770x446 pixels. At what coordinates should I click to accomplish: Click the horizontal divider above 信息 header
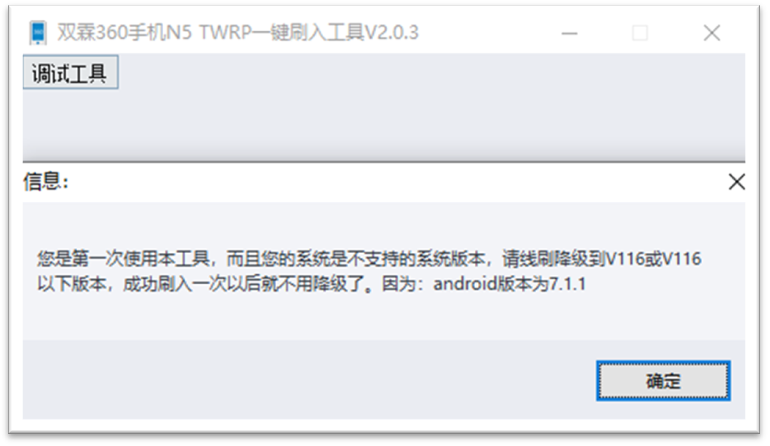pos(384,161)
